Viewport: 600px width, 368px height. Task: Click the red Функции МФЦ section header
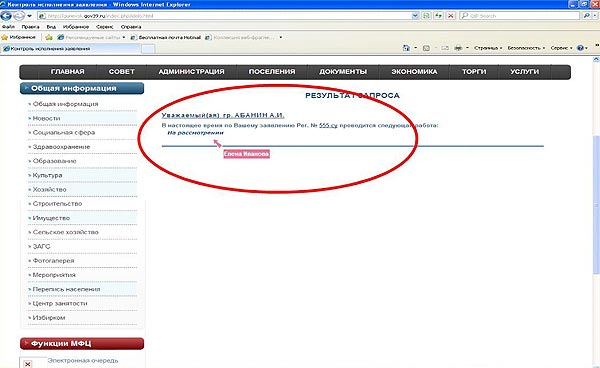click(82, 344)
